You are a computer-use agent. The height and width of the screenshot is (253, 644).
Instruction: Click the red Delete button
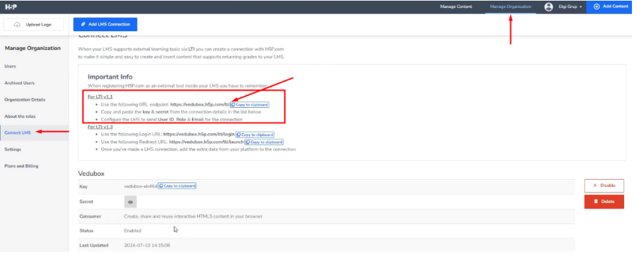coord(604,202)
